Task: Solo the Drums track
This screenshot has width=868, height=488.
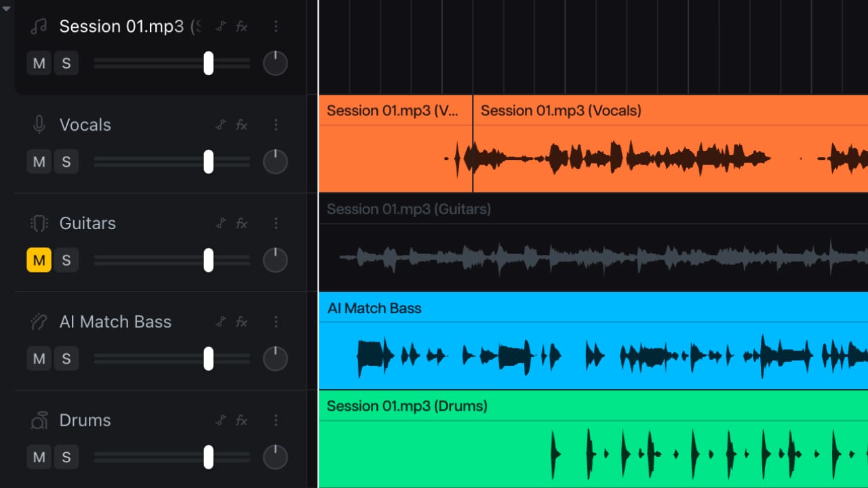Action: click(66, 457)
